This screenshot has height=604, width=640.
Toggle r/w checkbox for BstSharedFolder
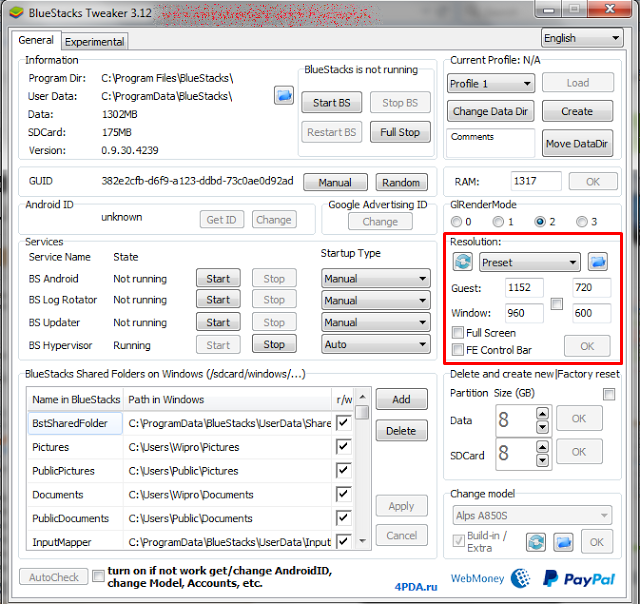pos(343,422)
